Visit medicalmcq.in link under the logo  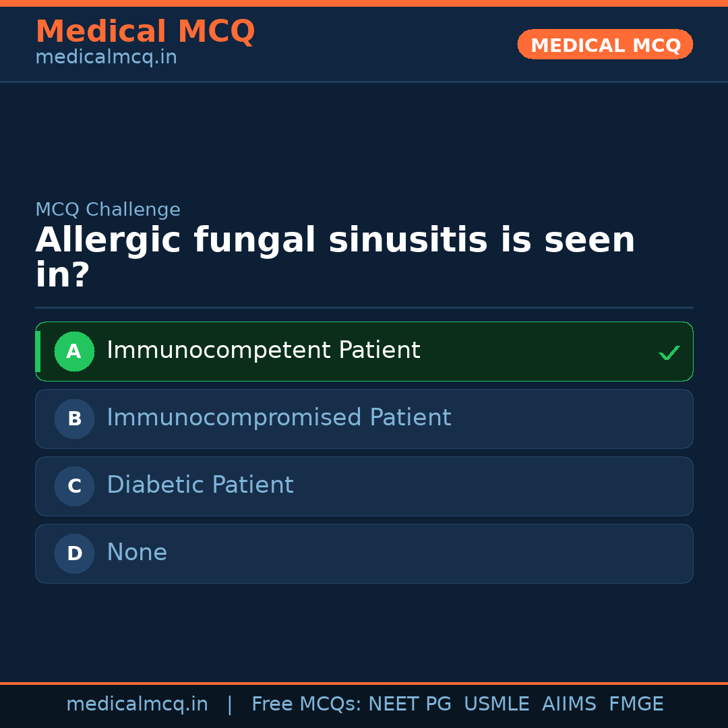point(106,57)
